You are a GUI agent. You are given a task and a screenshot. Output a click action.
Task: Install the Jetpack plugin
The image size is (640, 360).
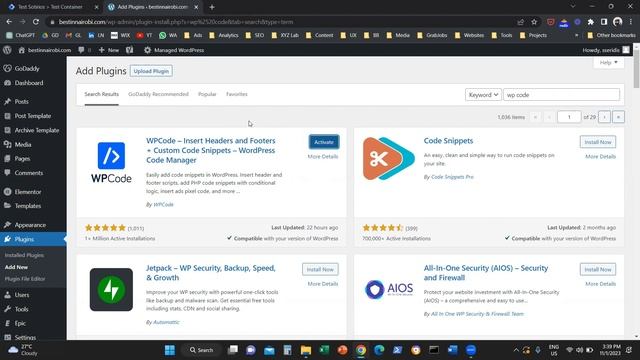pyautogui.click(x=320, y=269)
